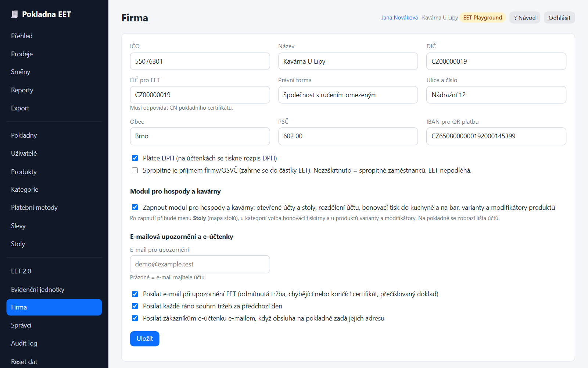Focus the PSČ input field

tap(348, 136)
